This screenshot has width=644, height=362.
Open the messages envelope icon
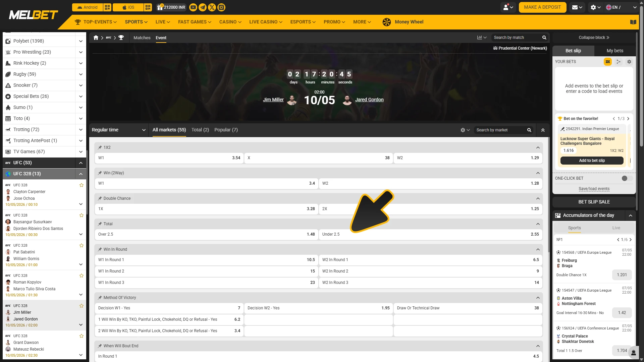[x=577, y=7]
